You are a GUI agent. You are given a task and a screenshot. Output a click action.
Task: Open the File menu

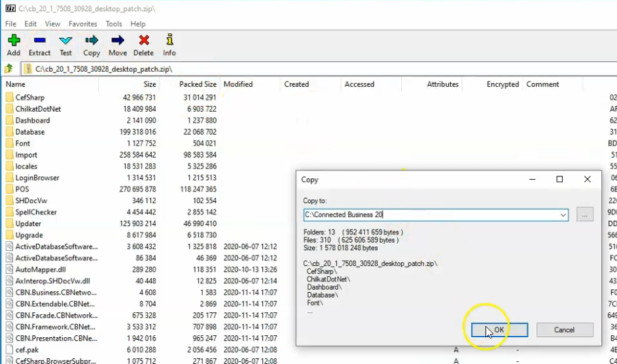pyautogui.click(x=11, y=24)
